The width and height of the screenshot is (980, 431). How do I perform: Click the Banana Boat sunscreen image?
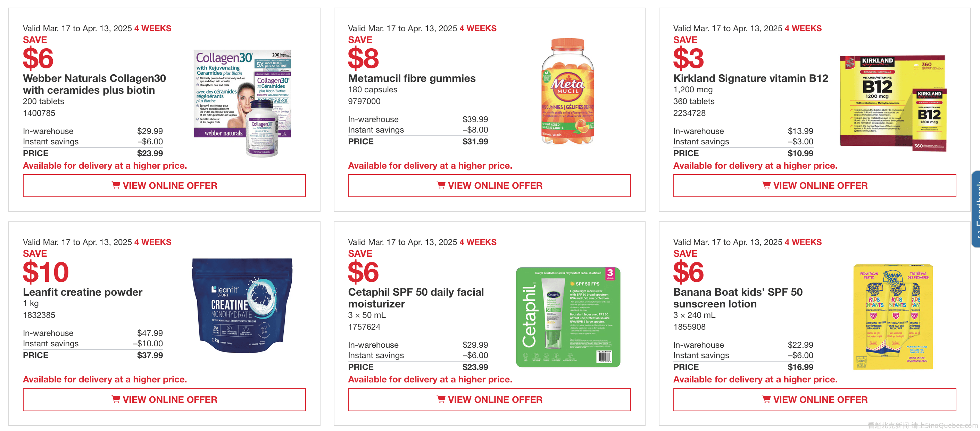click(892, 316)
